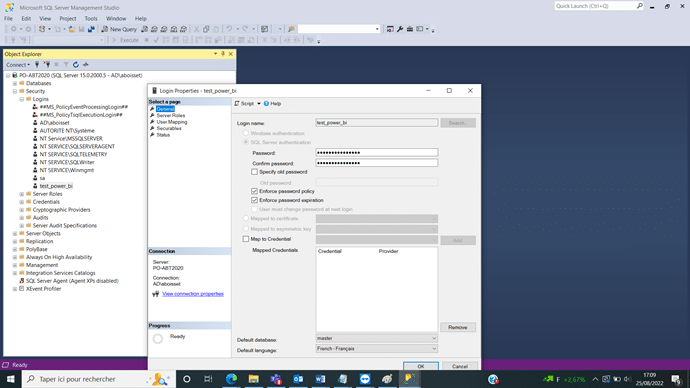Open the Edit menu
Image resolution: width=690 pixels, height=388 pixels.
[x=26, y=18]
